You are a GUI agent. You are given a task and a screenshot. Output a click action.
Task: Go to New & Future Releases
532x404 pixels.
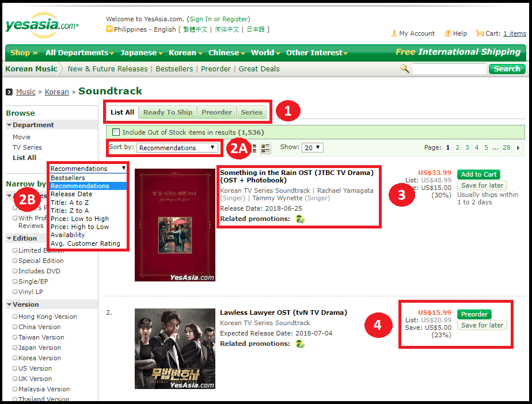pyautogui.click(x=108, y=69)
